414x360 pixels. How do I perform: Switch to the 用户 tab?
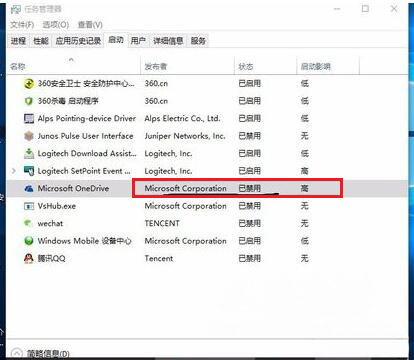click(138, 41)
